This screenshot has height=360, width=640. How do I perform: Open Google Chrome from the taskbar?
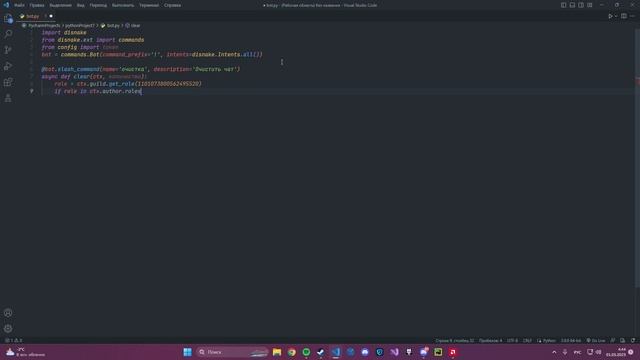[x=292, y=352]
